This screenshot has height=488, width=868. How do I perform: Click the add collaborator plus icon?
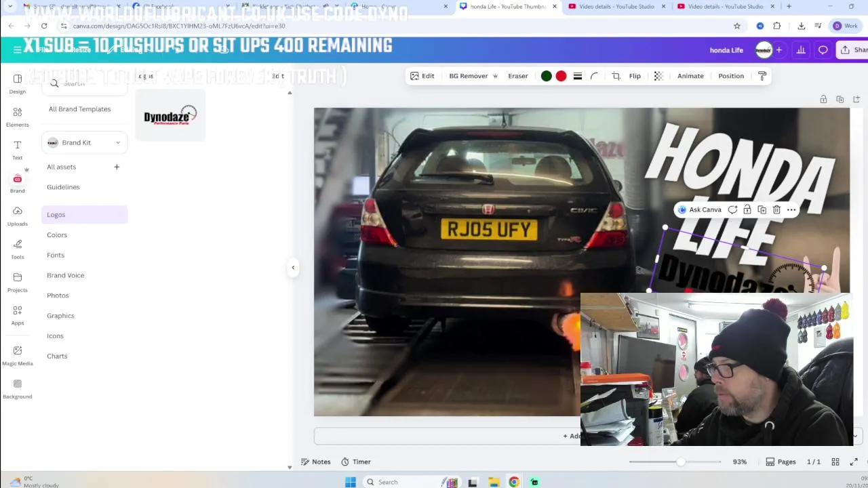pos(779,50)
